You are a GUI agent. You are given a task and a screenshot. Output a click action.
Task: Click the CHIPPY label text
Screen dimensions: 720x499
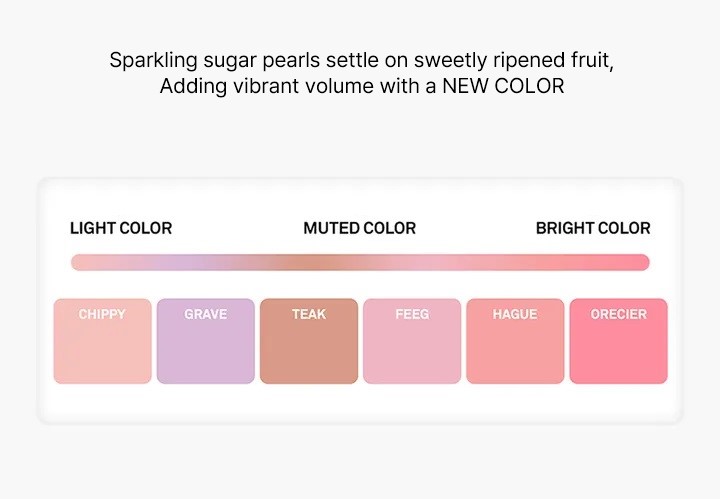102,314
